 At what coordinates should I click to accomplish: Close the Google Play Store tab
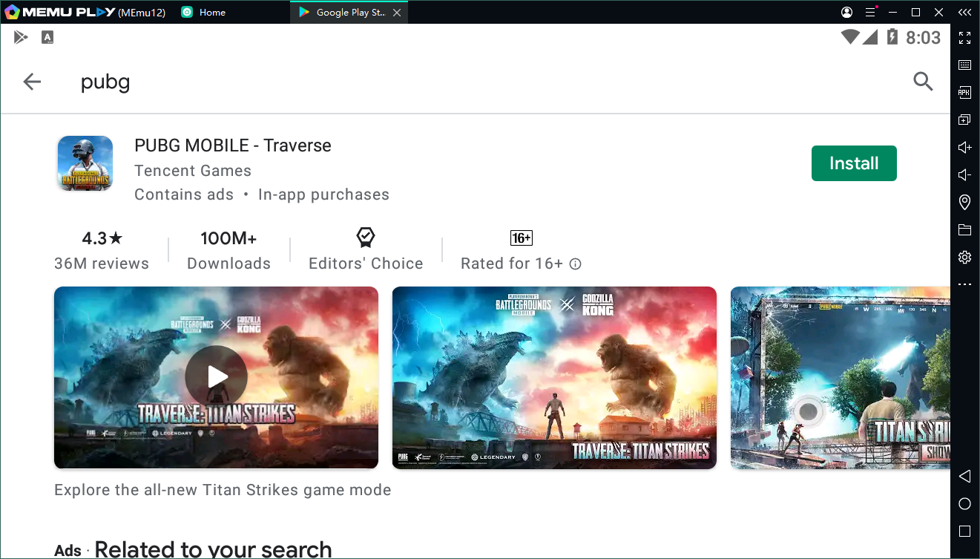tap(398, 13)
